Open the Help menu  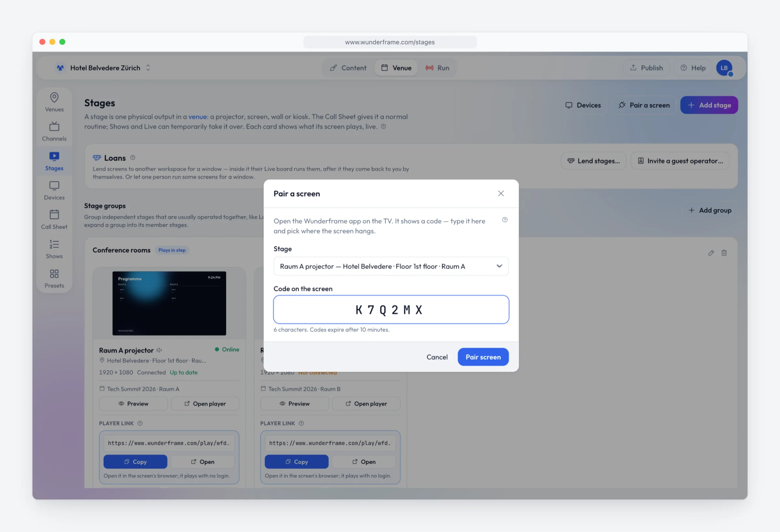(693, 68)
